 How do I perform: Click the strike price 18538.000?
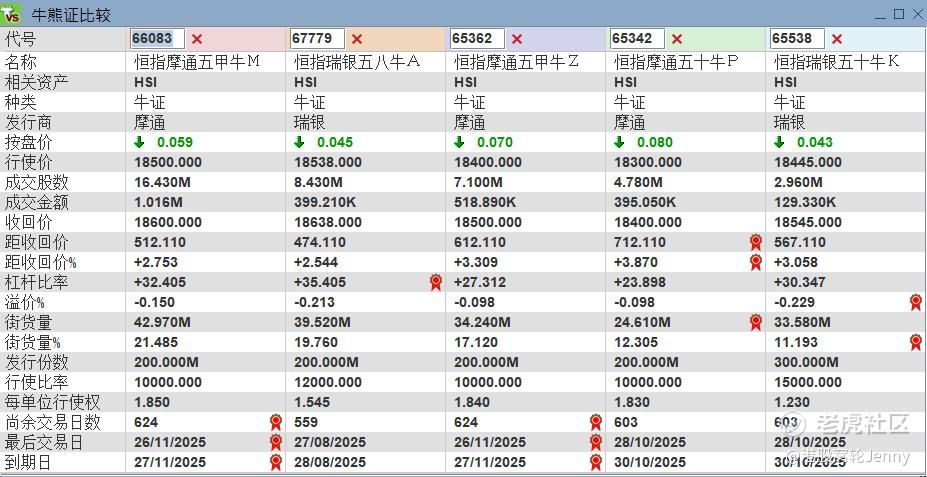(x=328, y=162)
